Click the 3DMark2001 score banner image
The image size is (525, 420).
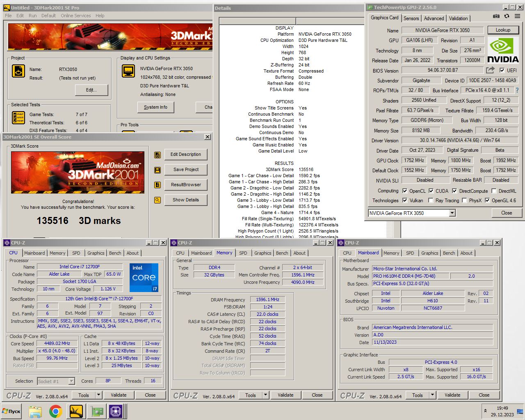[x=78, y=172]
